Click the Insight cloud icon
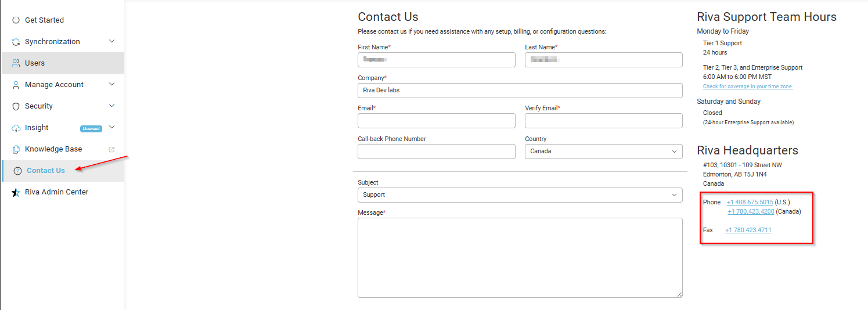 16,128
